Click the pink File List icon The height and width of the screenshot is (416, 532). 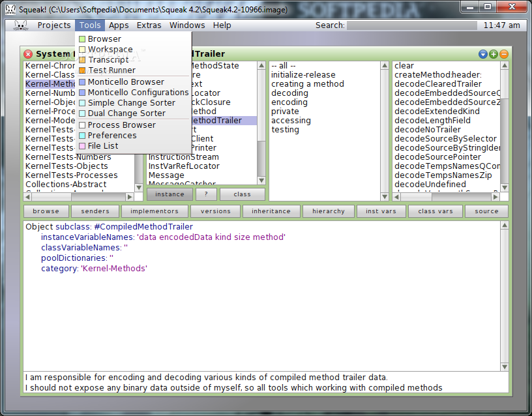(x=82, y=146)
